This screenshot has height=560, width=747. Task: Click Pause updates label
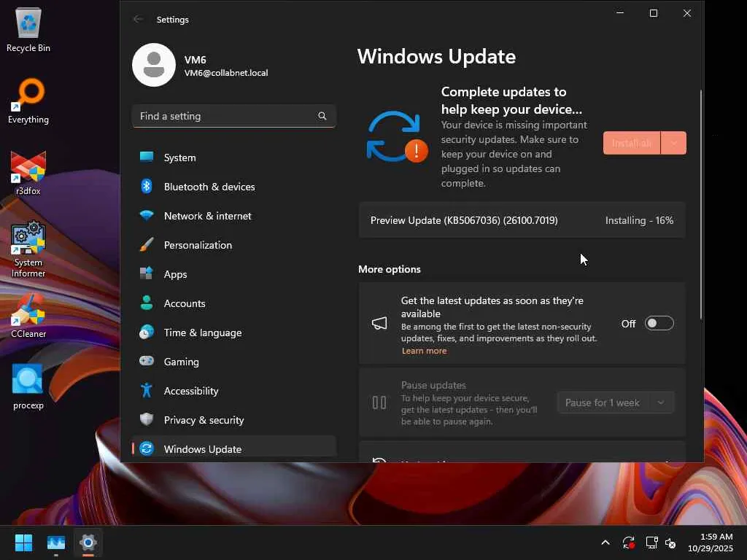coord(433,385)
